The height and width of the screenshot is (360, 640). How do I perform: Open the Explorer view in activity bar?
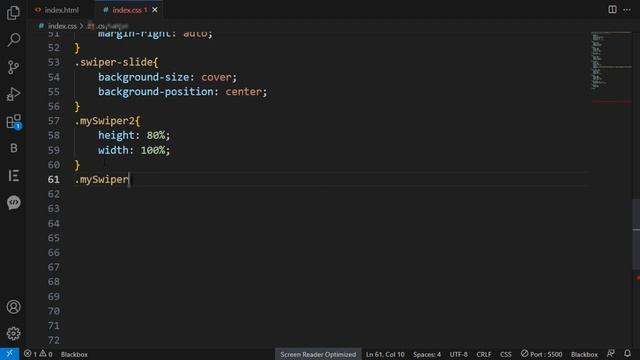click(13, 13)
